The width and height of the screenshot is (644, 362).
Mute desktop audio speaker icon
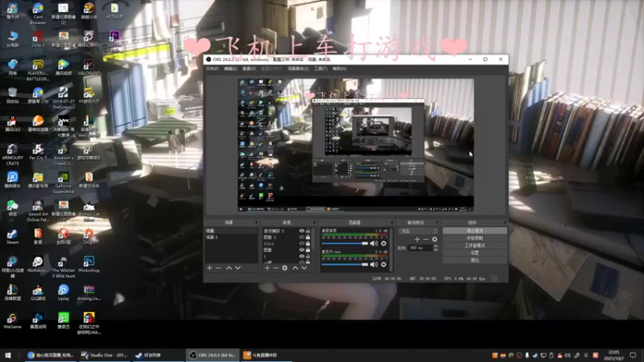pyautogui.click(x=374, y=244)
